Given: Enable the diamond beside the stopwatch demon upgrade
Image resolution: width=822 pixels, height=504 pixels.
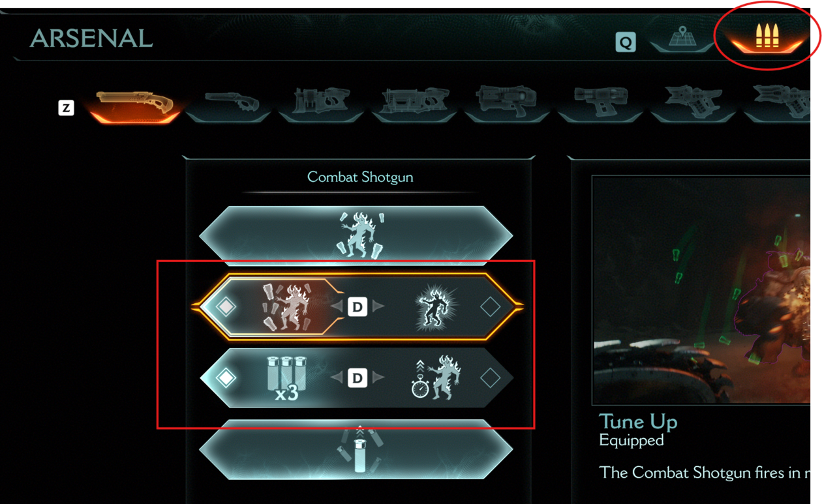Looking at the screenshot, I should point(490,378).
